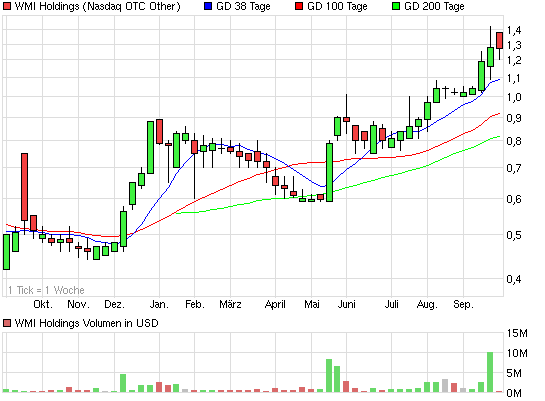Viewport: 545px width, 401px height.
Task: Click the 'Okt.' axis label
Action: click(x=43, y=304)
